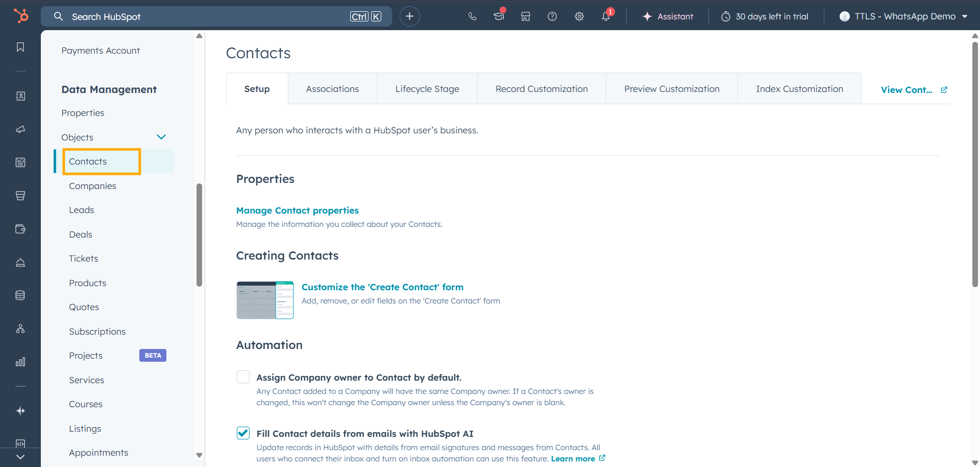Click the quick create plus button
Screen dimensions: 980x467
(x=409, y=16)
